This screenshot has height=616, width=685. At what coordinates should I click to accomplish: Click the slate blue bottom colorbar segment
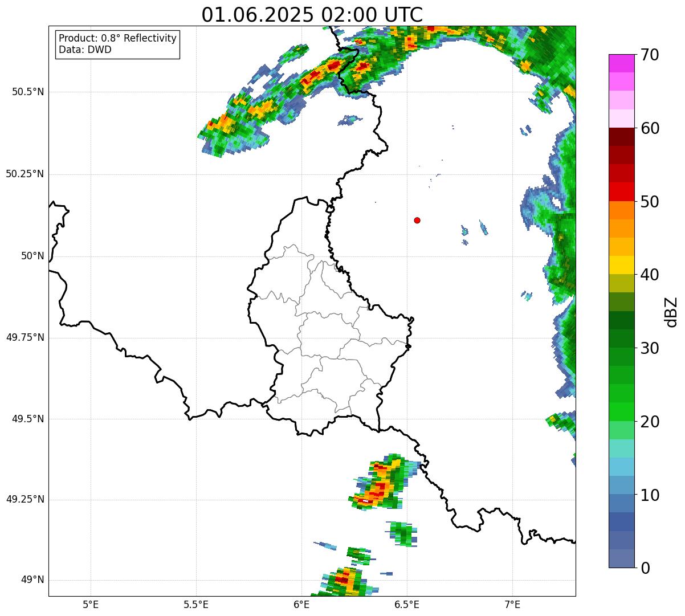click(x=621, y=558)
